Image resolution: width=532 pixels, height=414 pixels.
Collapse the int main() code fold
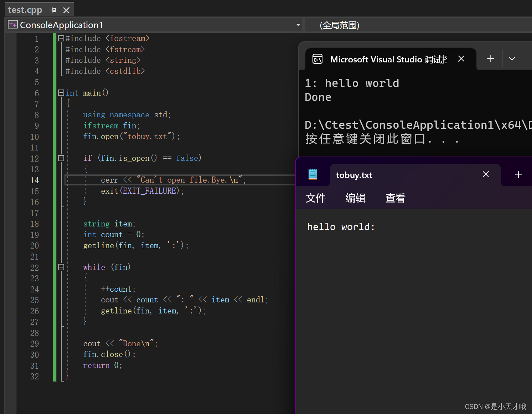coord(61,93)
